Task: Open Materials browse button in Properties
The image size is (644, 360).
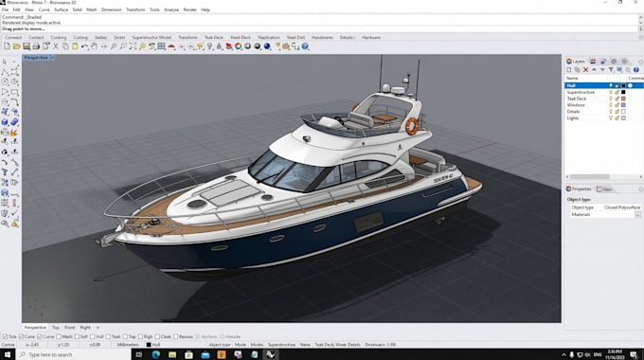Action: point(637,214)
